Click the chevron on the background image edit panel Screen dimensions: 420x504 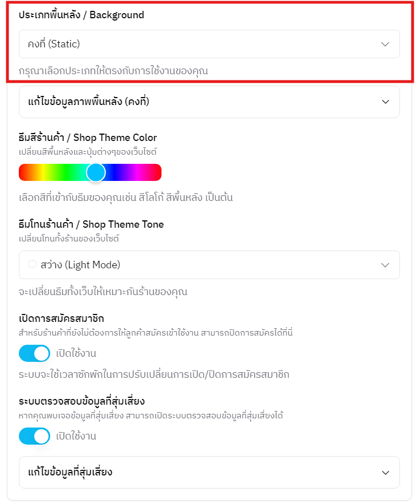pos(385,102)
